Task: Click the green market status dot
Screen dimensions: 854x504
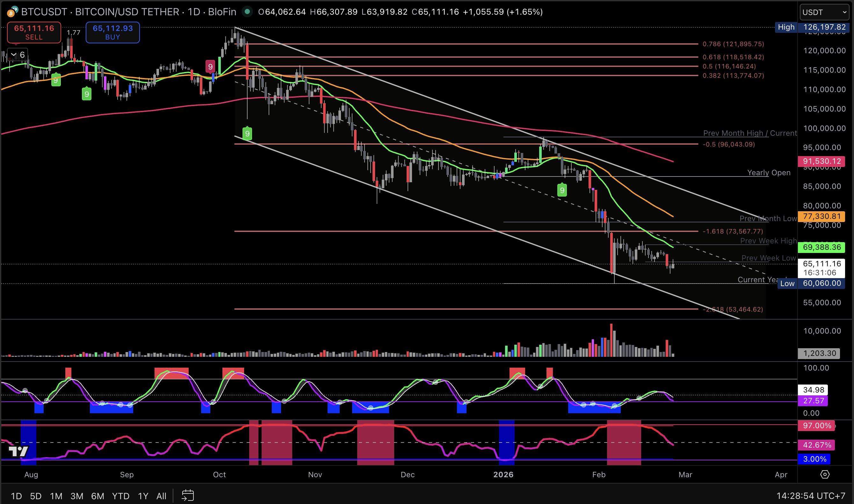Action: 247,12
